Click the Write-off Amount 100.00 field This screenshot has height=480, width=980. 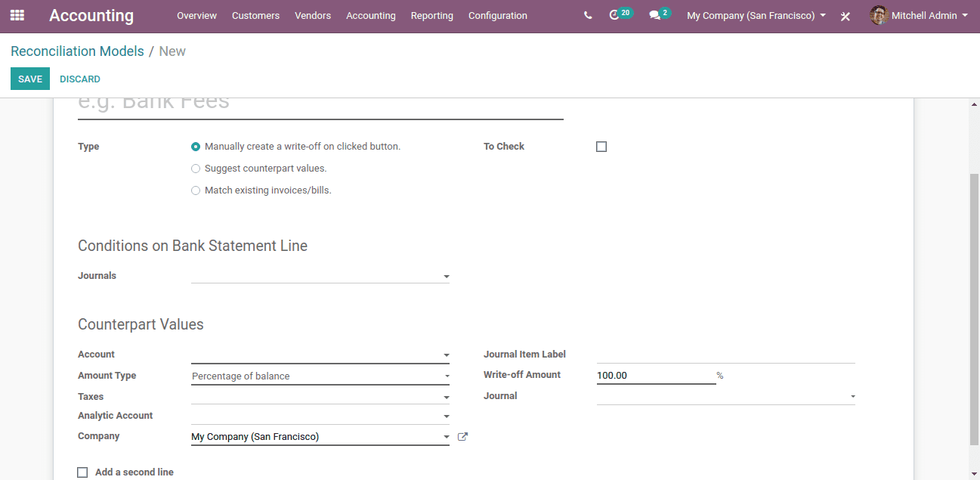tap(656, 375)
